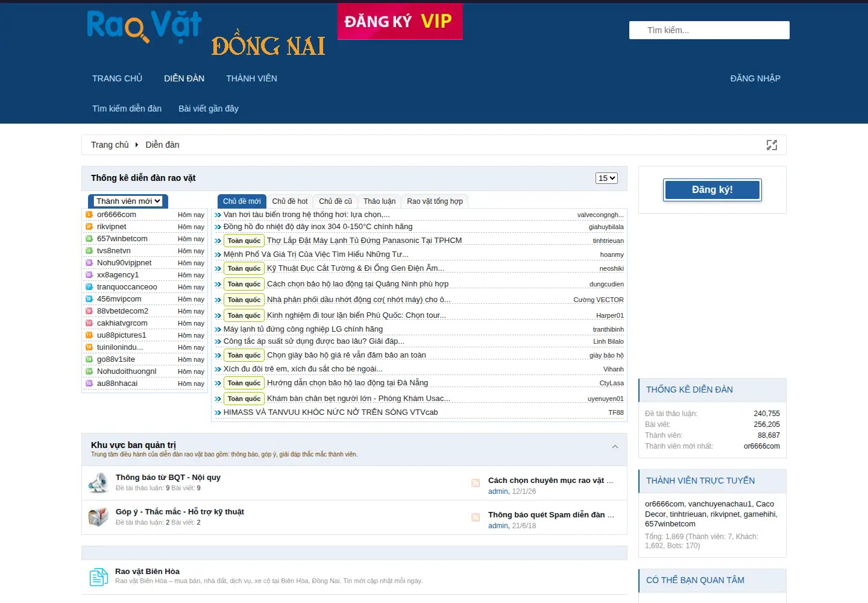Screen dimensions: 868x603
Task: Click avatar icon next to or6666com
Action: (89, 215)
